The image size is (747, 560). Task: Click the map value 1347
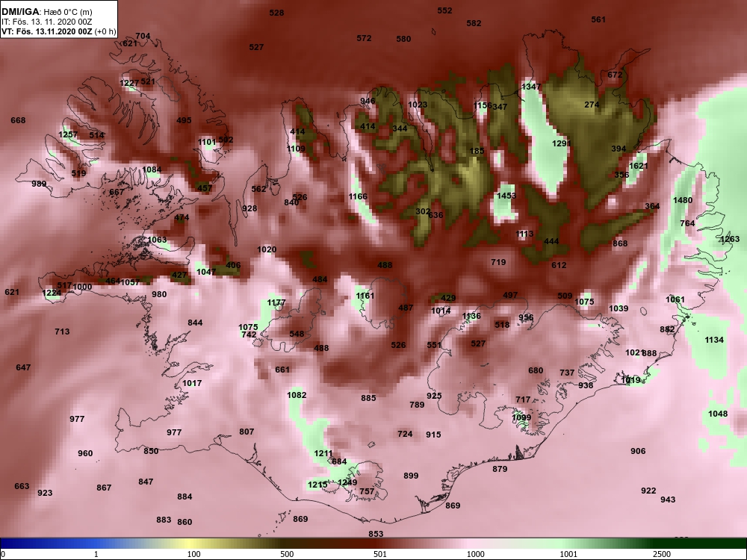click(531, 87)
